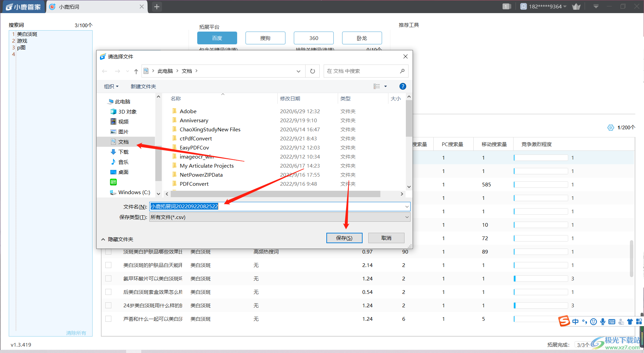Open the help icon in file dialog
Screen dimensions: 644x353
tap(403, 86)
